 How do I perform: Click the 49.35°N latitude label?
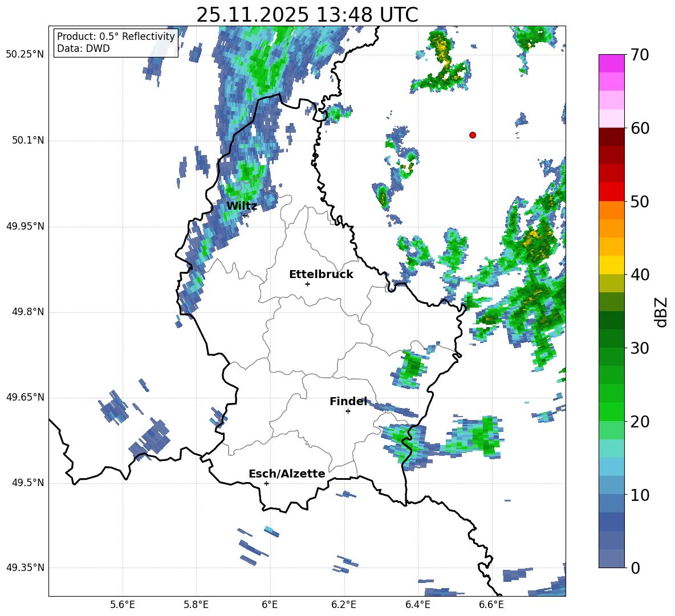pos(25,568)
